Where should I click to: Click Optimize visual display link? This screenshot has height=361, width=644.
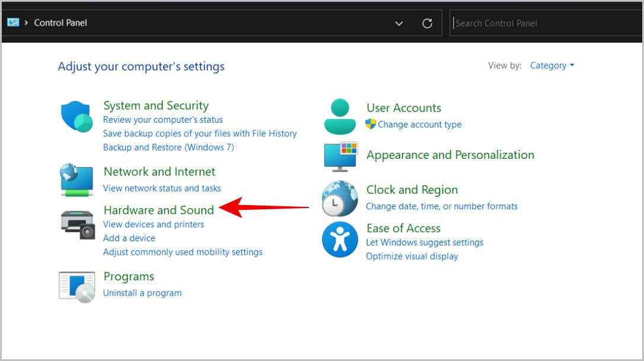point(412,256)
